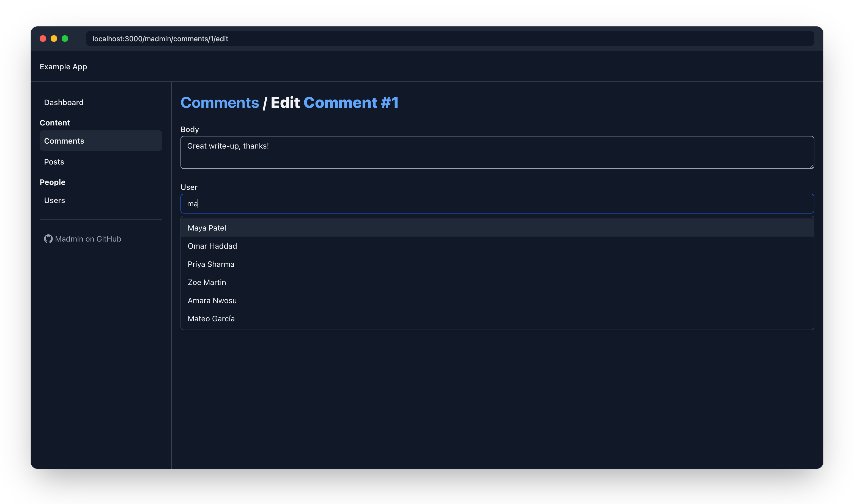Image resolution: width=854 pixels, height=504 pixels.
Task: Choose Maya Patel from the user list
Action: (x=497, y=228)
